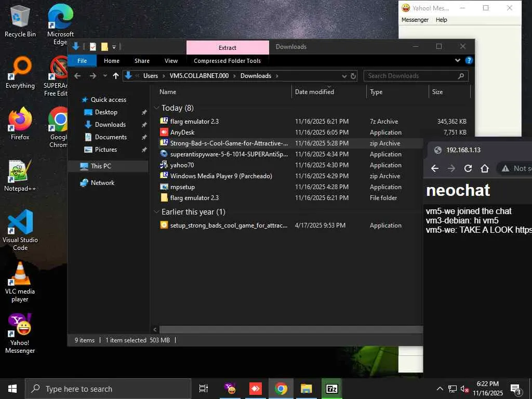
Task: Click the browser home icon
Action: (x=485, y=168)
